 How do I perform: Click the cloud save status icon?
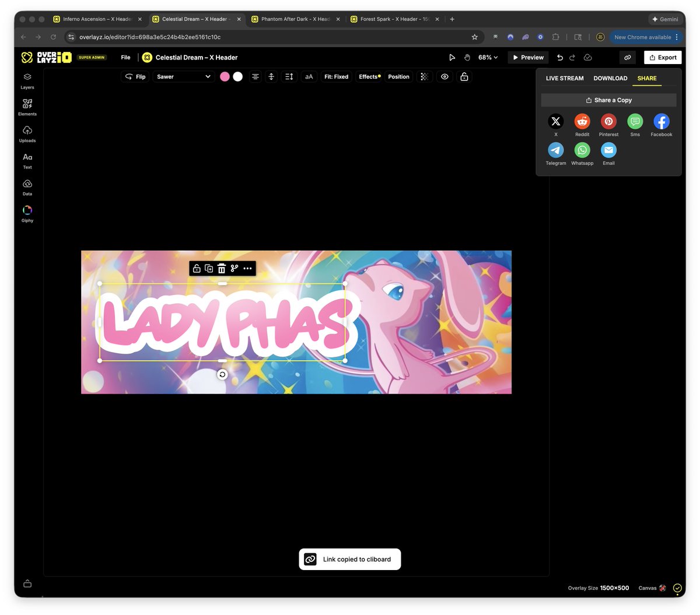point(588,58)
